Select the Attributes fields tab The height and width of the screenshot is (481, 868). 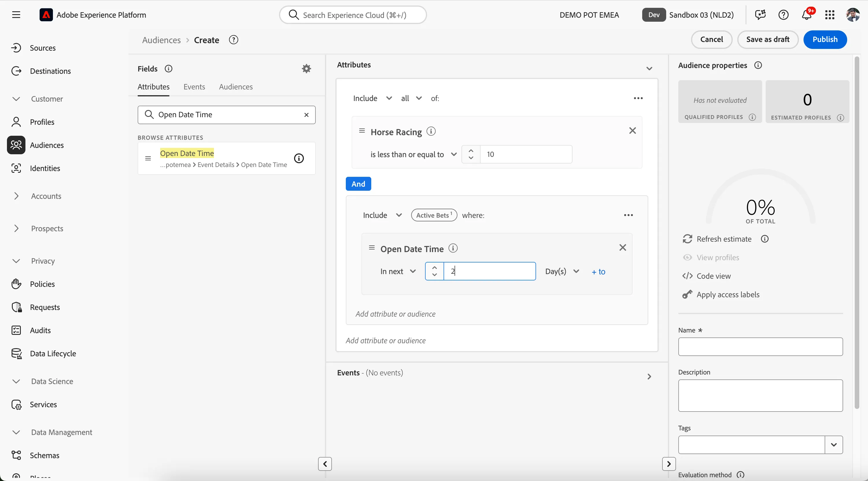tap(153, 87)
